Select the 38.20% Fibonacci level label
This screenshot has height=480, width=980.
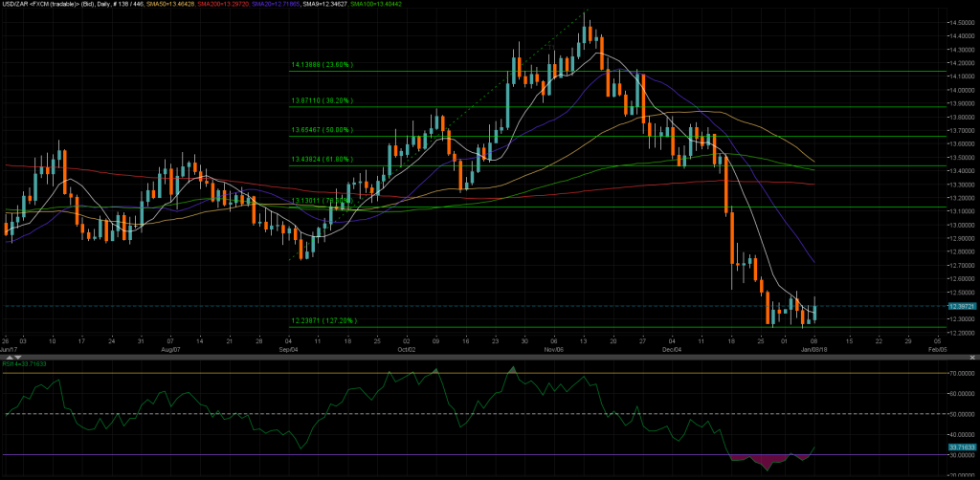click(323, 99)
